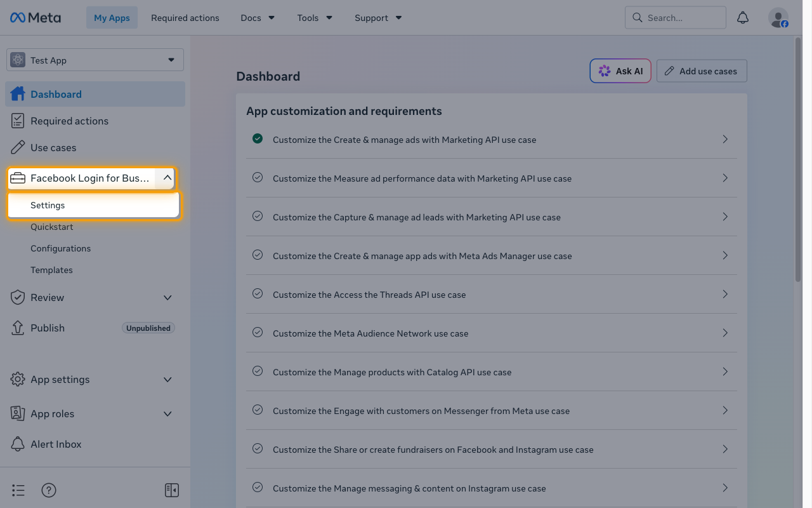The height and width of the screenshot is (508, 812).
Task: Click the App settings gear icon
Action: pos(18,379)
